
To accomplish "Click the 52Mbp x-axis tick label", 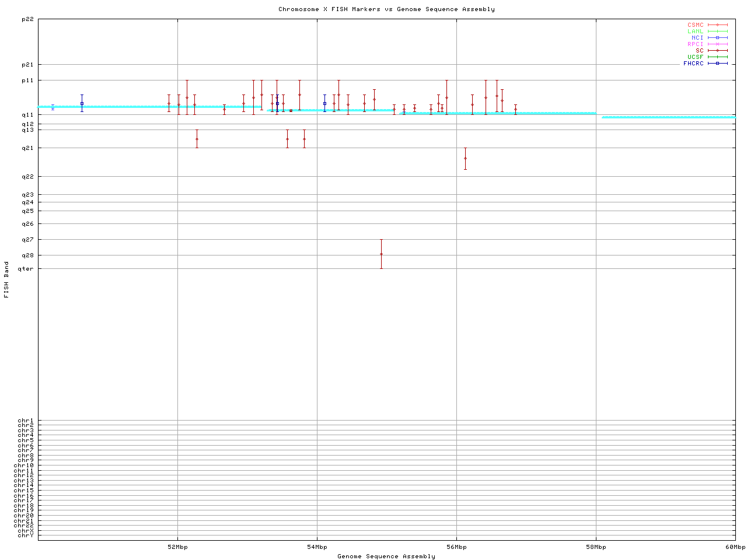I will click(177, 547).
